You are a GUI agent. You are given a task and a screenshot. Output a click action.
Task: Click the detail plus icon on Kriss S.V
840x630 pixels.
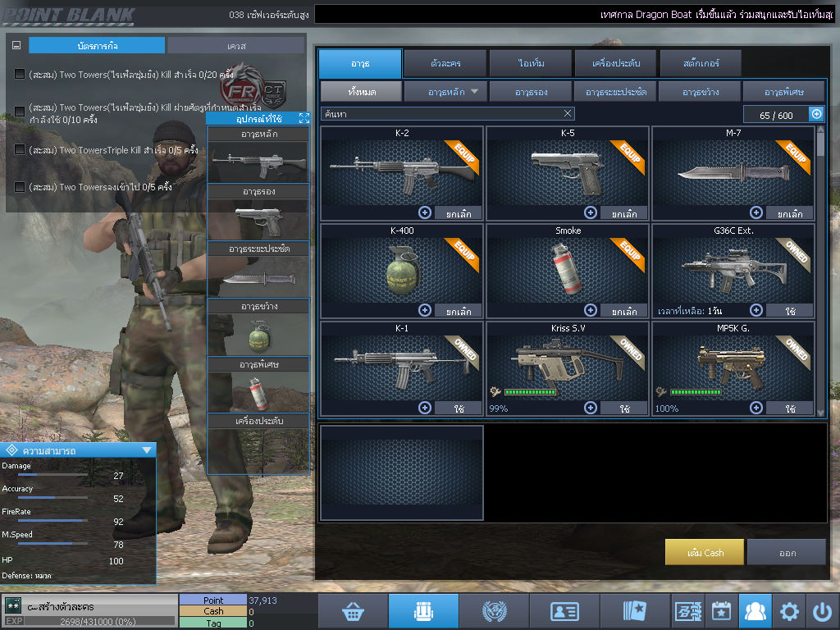coord(591,408)
